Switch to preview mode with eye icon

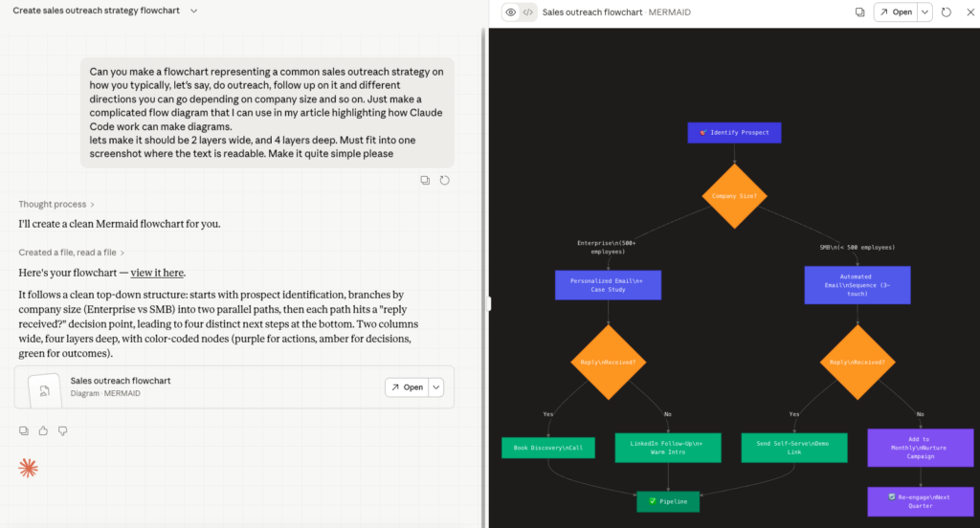[x=511, y=12]
